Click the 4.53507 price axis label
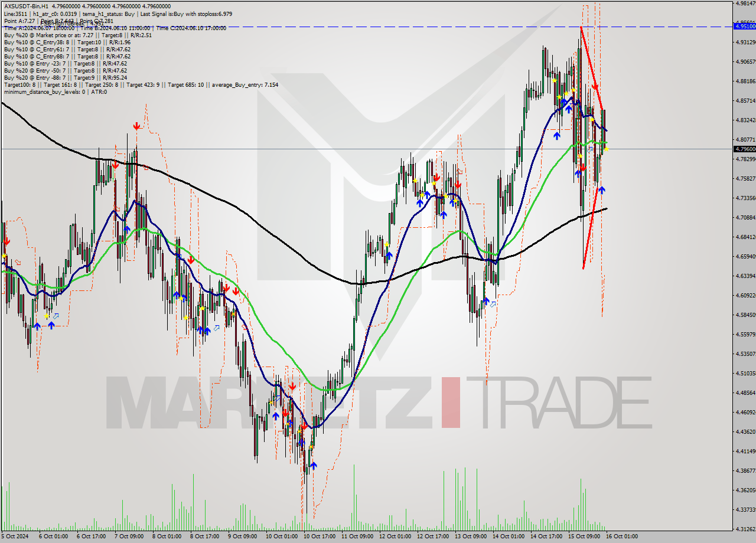 point(745,354)
